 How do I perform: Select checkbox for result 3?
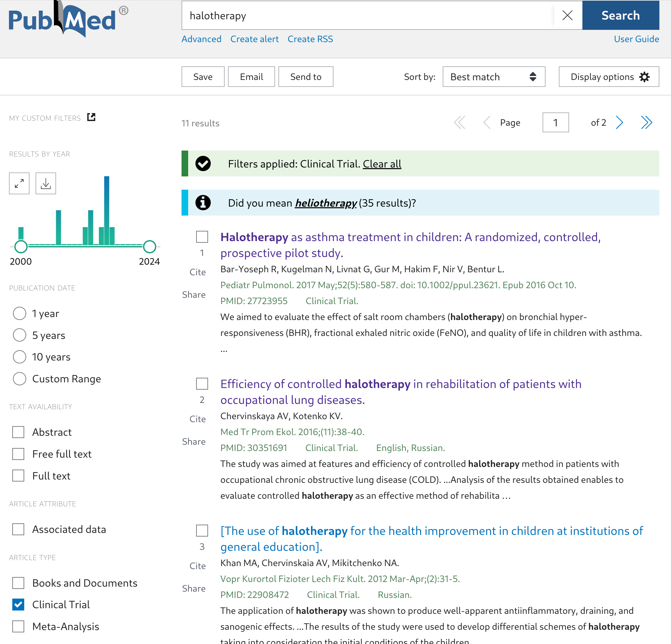[x=202, y=530]
